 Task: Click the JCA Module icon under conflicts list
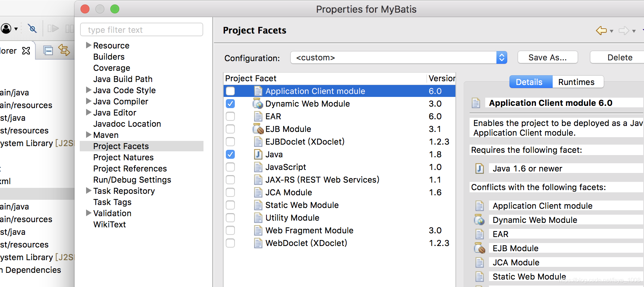[480, 262]
